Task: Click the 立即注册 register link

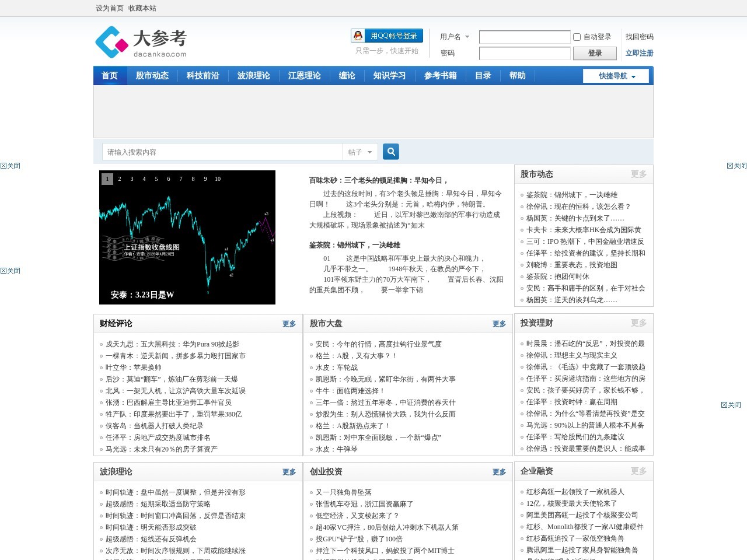Action: [x=639, y=53]
